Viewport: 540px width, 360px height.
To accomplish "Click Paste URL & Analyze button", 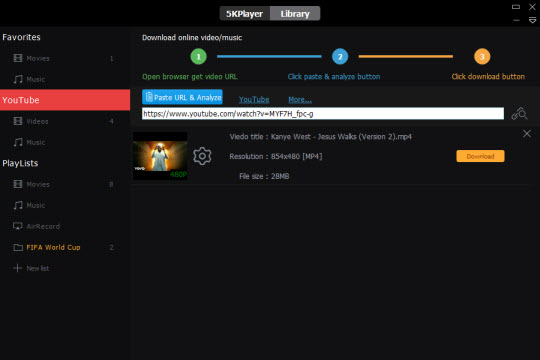I will point(183,97).
